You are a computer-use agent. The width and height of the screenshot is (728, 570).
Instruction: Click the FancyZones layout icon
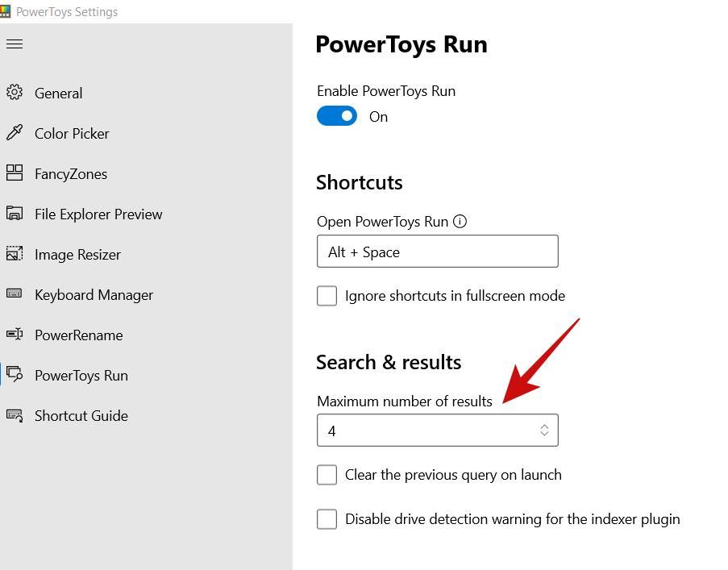point(15,173)
